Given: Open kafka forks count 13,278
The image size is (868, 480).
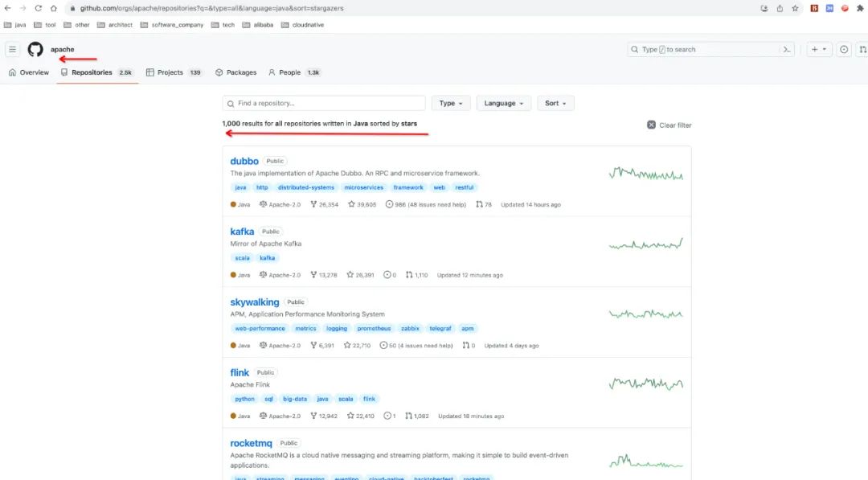Looking at the screenshot, I should (323, 275).
